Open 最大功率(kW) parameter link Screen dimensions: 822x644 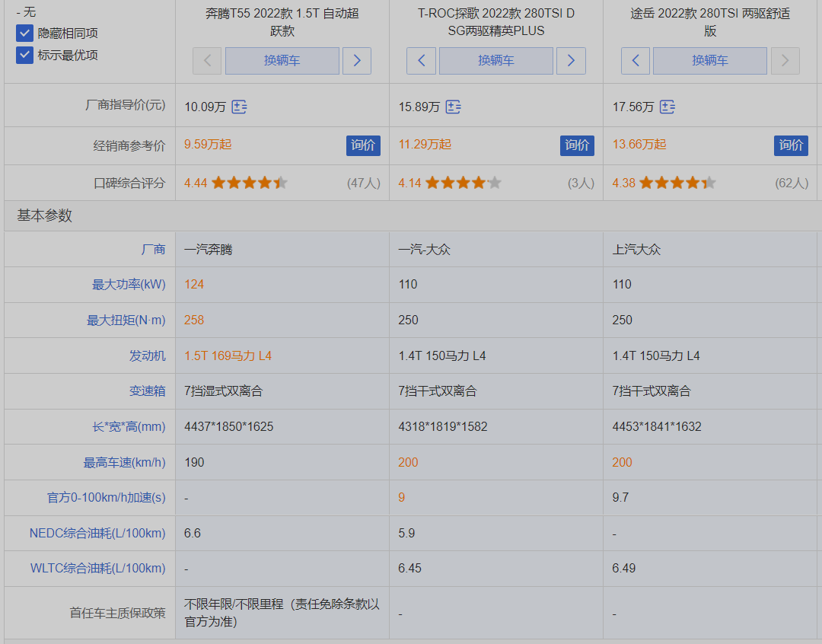(129, 284)
